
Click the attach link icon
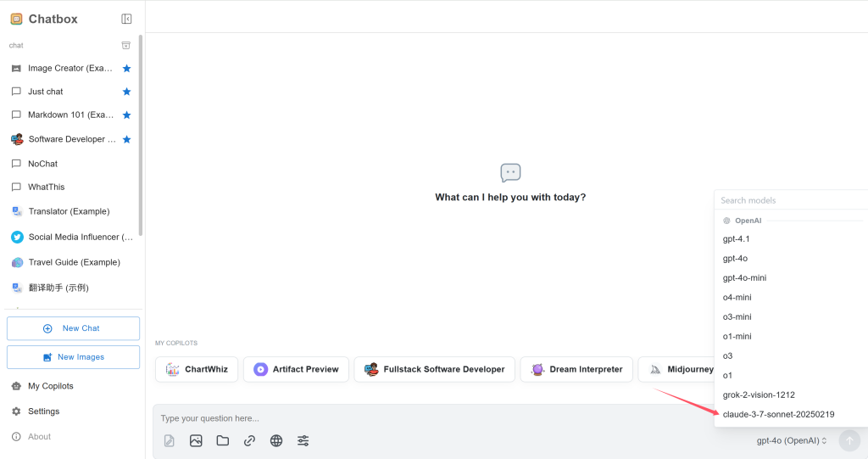tap(250, 440)
